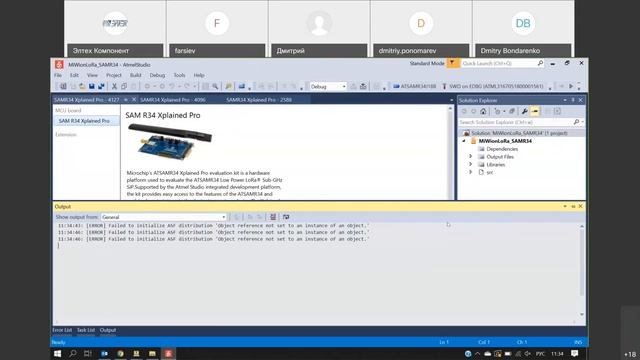
Task: Click the Save All icon in toolbar
Action: point(101,86)
